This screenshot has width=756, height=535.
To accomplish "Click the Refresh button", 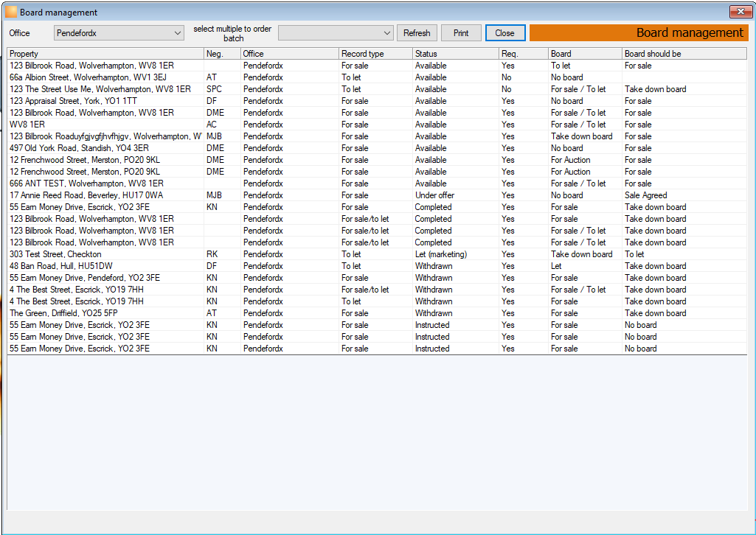I will (x=417, y=32).
